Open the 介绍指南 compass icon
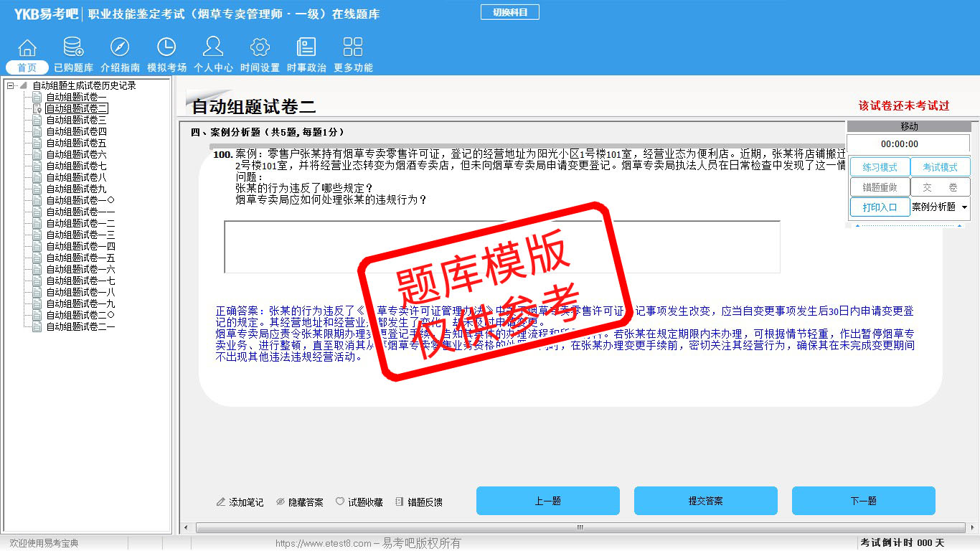This screenshot has width=980, height=551. pos(120,49)
